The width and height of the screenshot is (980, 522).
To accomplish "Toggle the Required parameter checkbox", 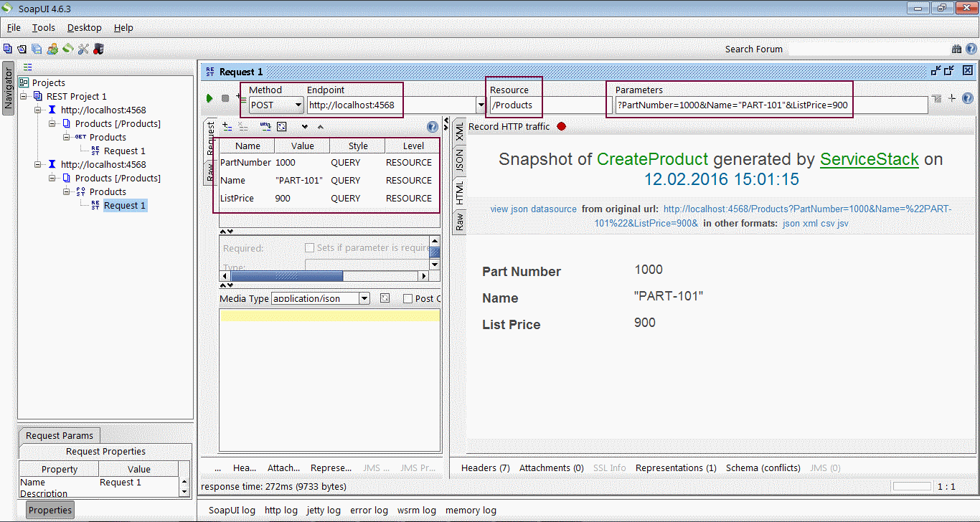I will click(310, 247).
